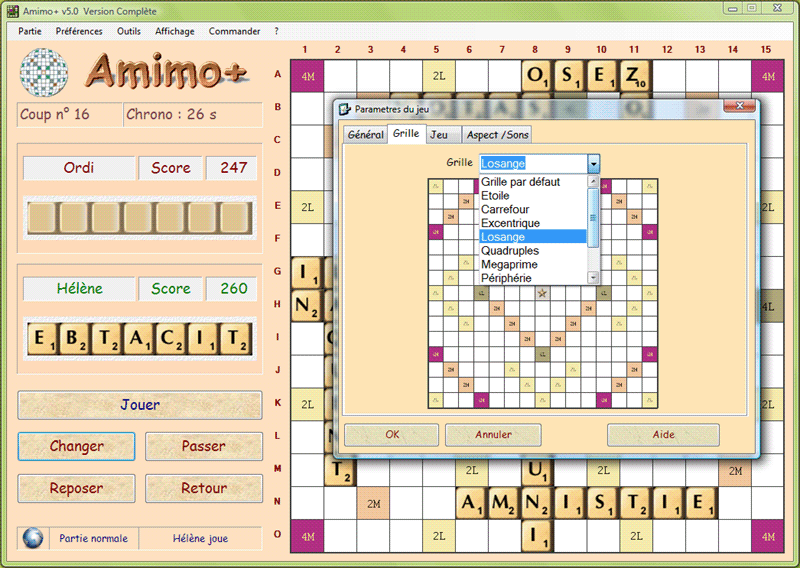Click the 2M square at N3
The height and width of the screenshot is (568, 800).
point(373,503)
